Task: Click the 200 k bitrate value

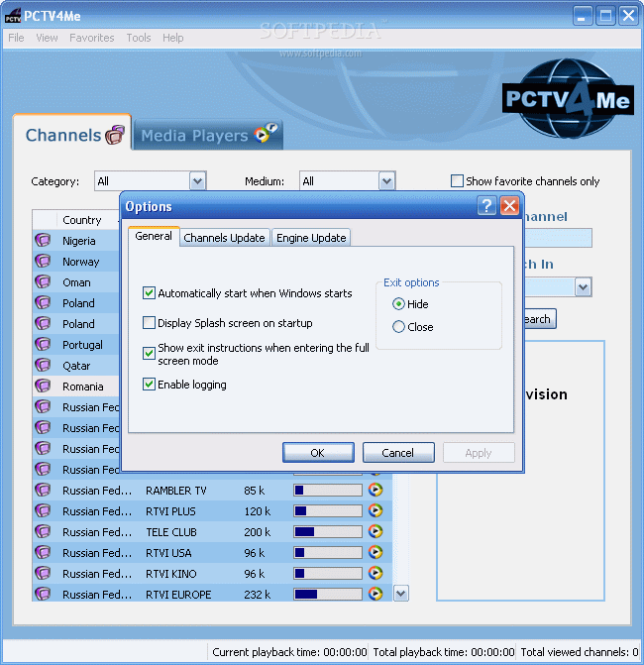Action: (257, 532)
